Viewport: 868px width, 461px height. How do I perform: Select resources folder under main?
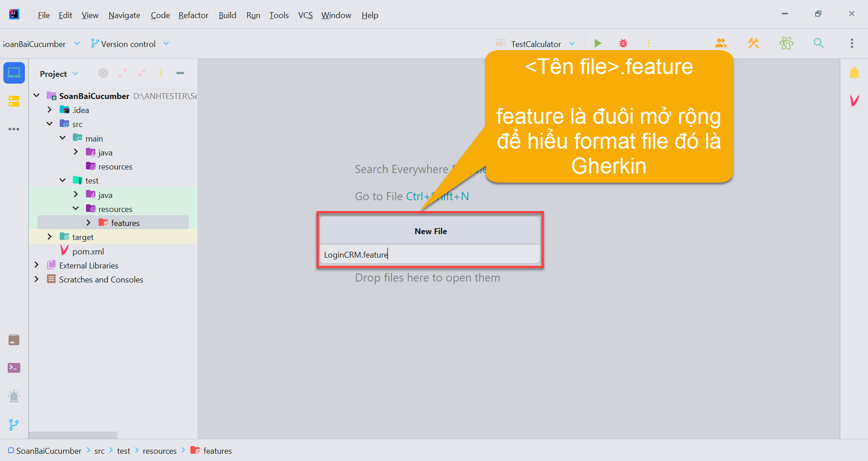point(109,166)
